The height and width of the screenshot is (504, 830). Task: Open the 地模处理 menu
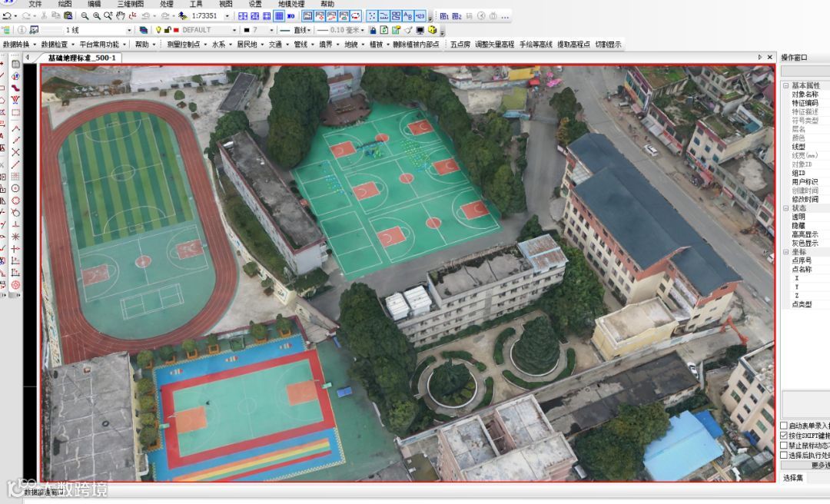(292, 4)
